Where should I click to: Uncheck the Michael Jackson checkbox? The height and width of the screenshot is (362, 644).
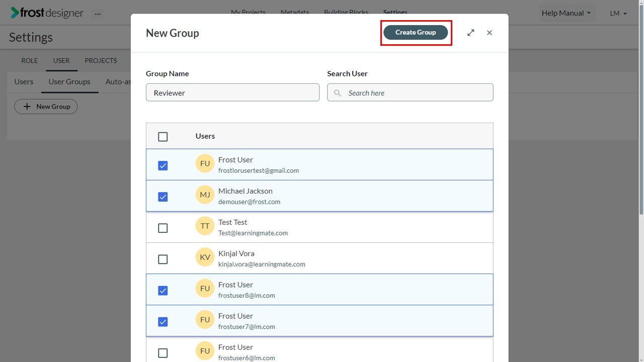point(163,197)
